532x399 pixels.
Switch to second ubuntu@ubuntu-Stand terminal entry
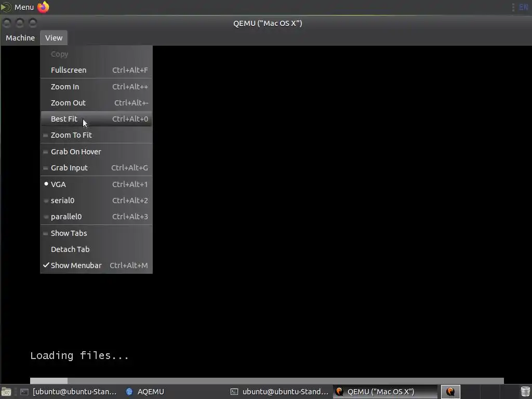pyautogui.click(x=280, y=392)
